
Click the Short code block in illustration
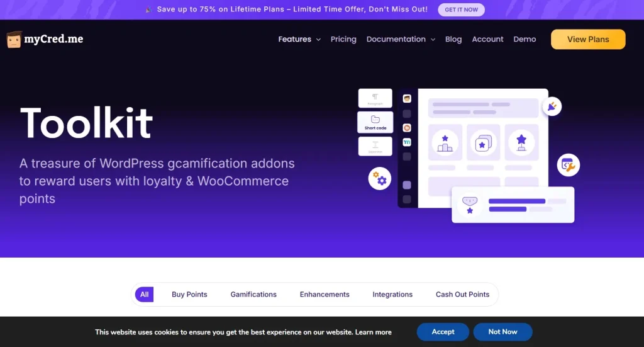(375, 123)
